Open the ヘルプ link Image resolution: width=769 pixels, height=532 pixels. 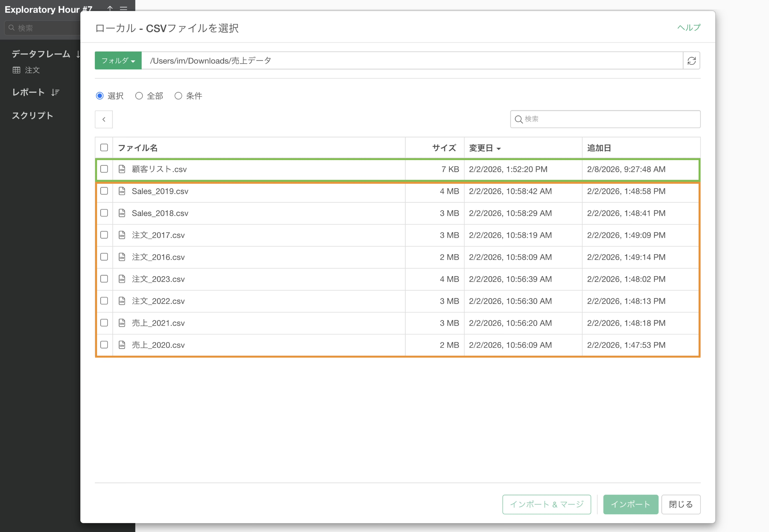(x=688, y=28)
